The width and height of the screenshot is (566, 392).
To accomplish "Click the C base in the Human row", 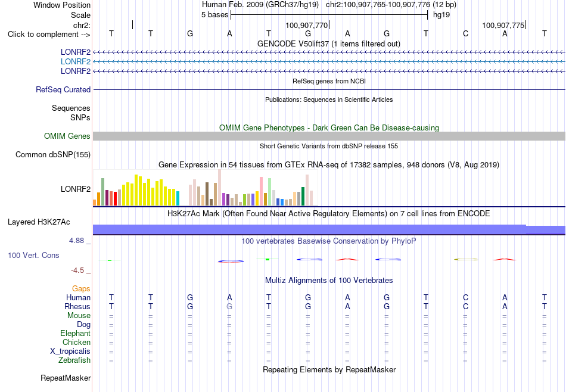I will (x=465, y=297).
